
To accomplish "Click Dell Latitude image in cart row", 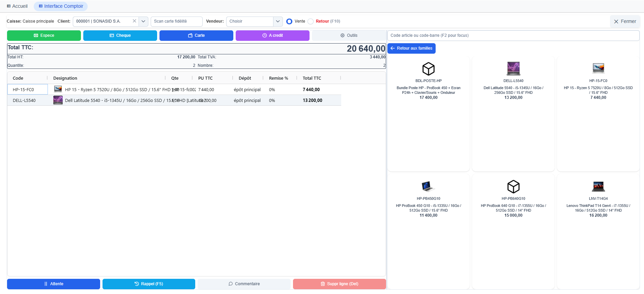I will tap(58, 100).
